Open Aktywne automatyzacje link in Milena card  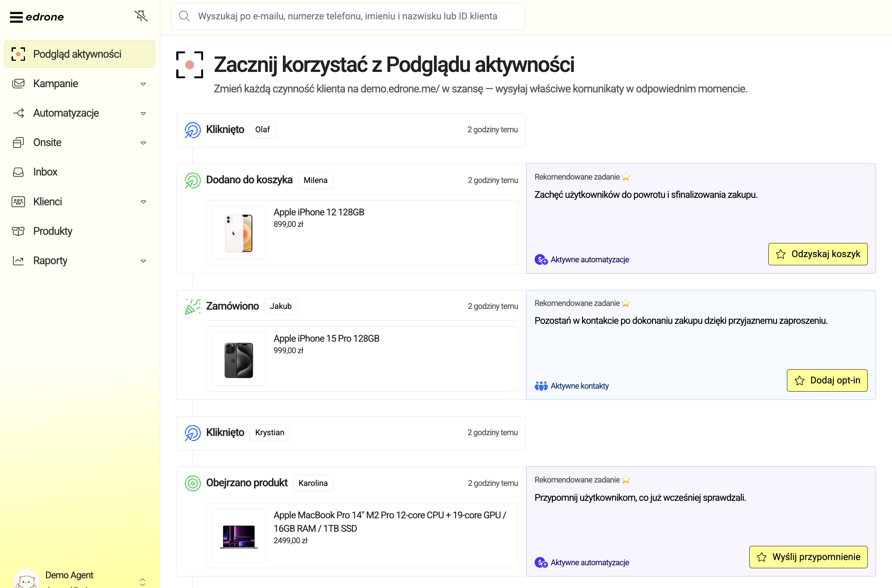click(589, 259)
